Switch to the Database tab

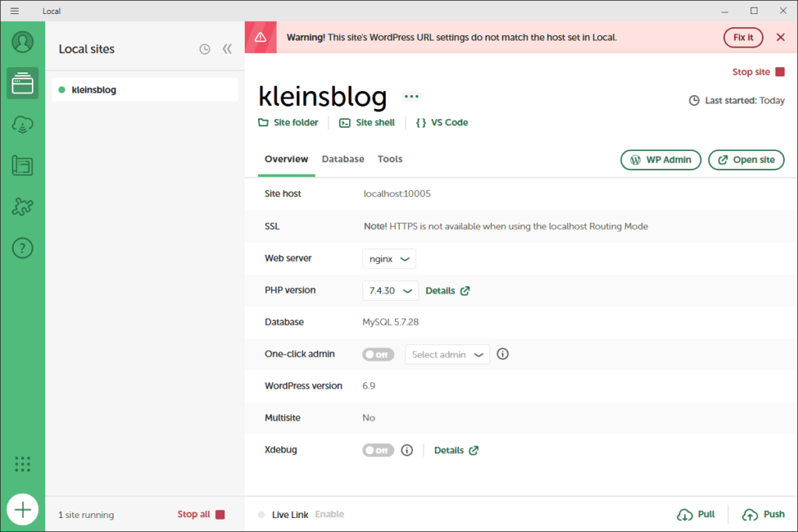click(343, 159)
